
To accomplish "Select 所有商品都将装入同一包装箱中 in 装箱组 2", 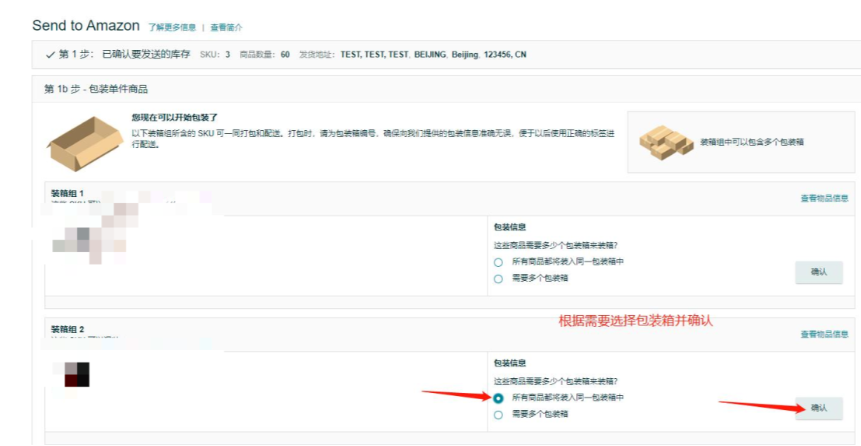I will tap(499, 398).
